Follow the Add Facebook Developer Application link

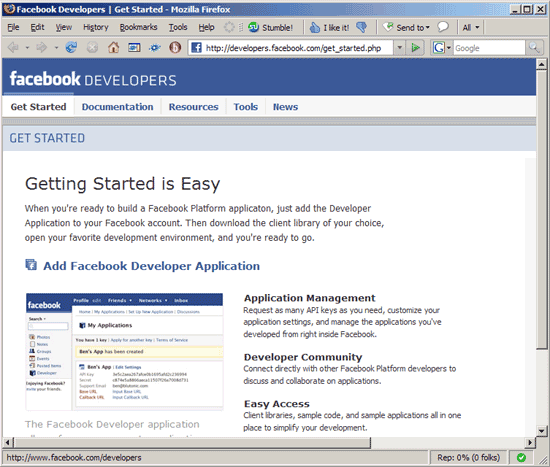(x=152, y=266)
